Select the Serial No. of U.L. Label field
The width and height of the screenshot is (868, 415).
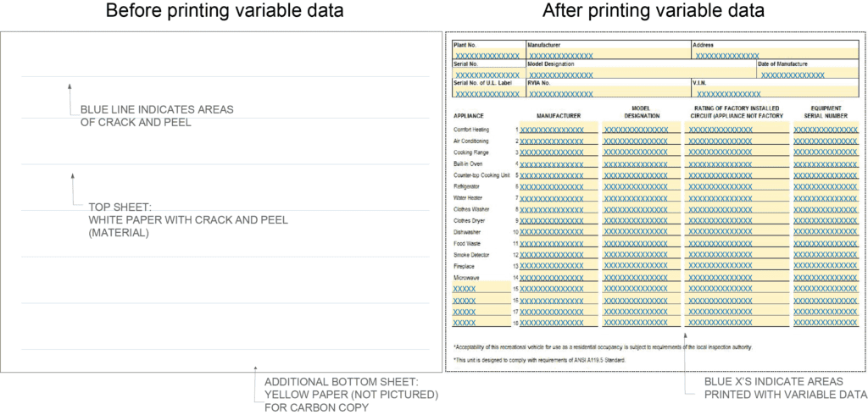(x=488, y=94)
